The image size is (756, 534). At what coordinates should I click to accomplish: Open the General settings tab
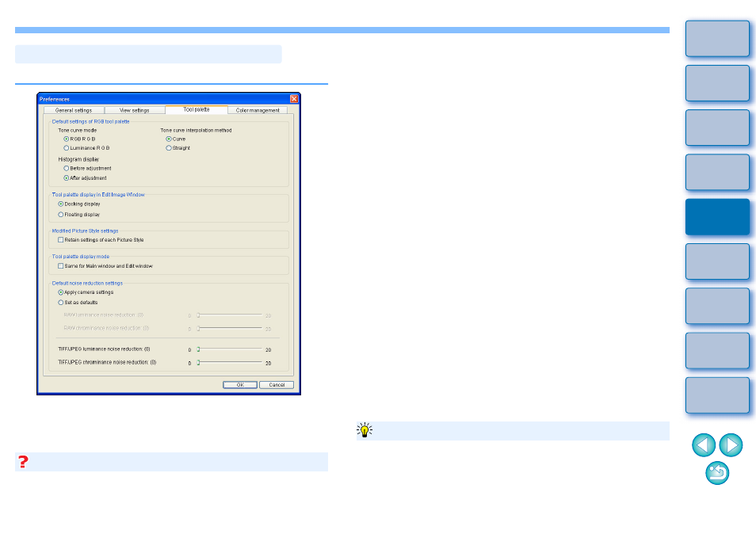(74, 110)
